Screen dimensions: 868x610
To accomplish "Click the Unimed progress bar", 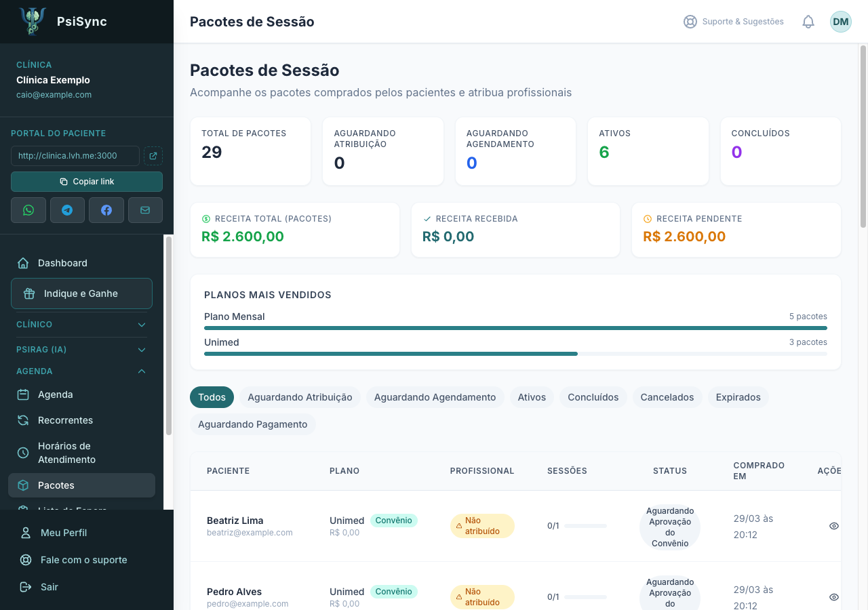I will [x=515, y=354].
